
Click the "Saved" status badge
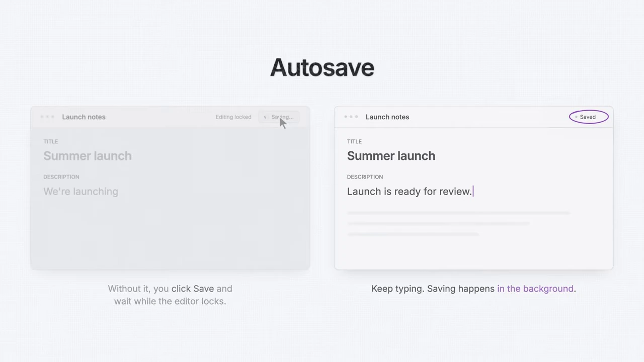(x=589, y=117)
